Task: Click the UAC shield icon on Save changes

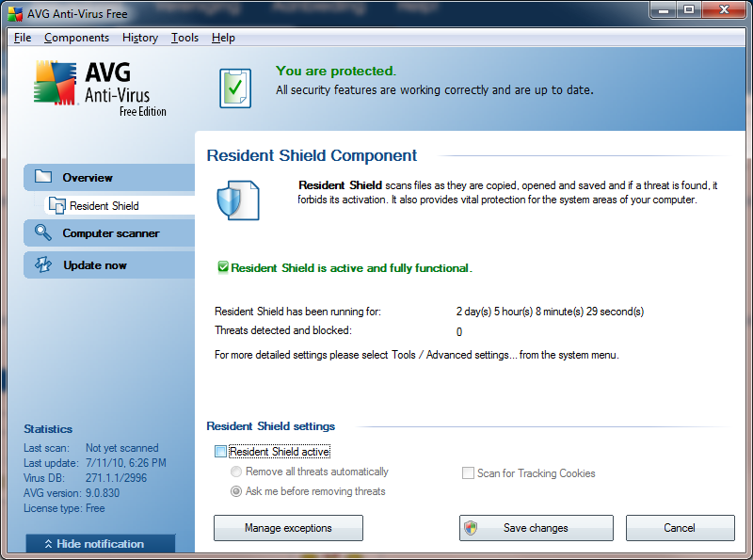Action: pos(471,528)
